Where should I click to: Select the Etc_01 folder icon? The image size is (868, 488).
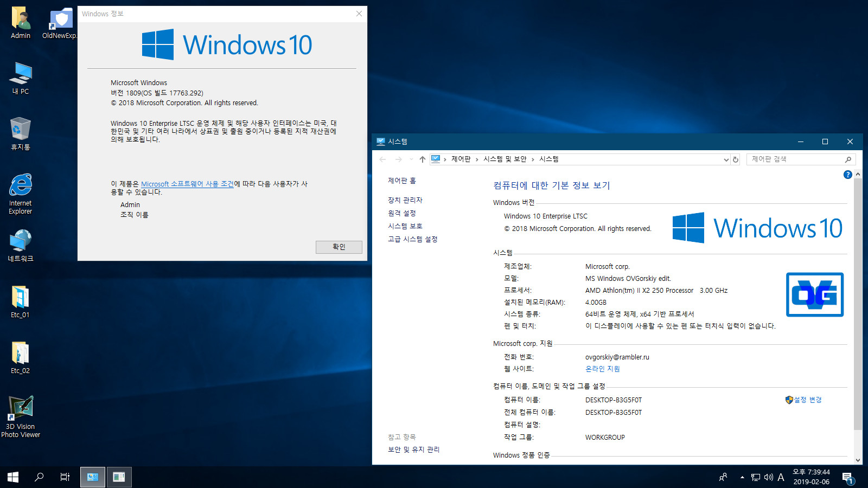pyautogui.click(x=21, y=301)
